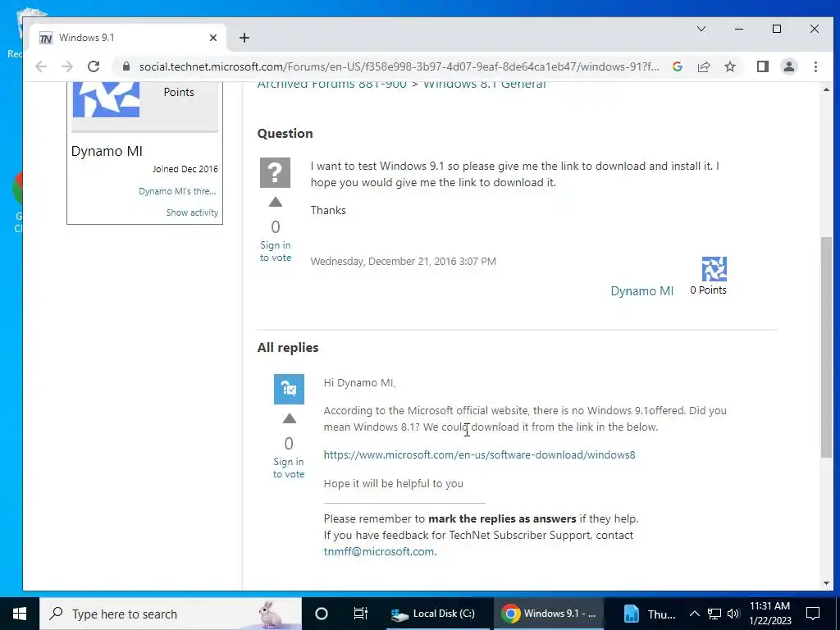The height and width of the screenshot is (630, 840).
Task: Click Wednesday, December 21, 2016 timestamp
Action: tap(403, 262)
